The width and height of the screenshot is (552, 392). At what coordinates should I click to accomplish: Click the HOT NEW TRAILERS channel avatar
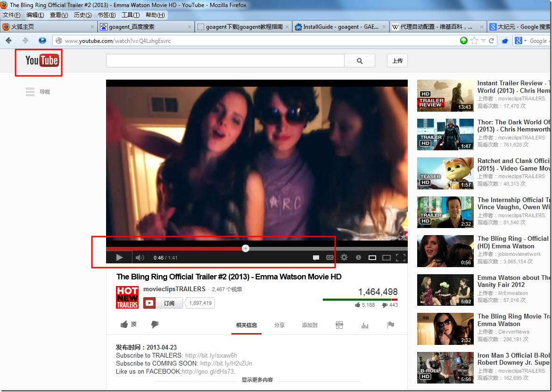(x=127, y=297)
